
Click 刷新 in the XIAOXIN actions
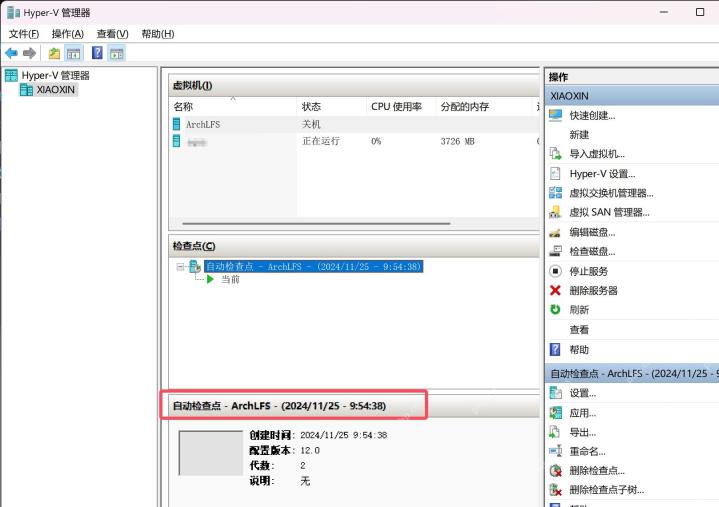click(579, 310)
